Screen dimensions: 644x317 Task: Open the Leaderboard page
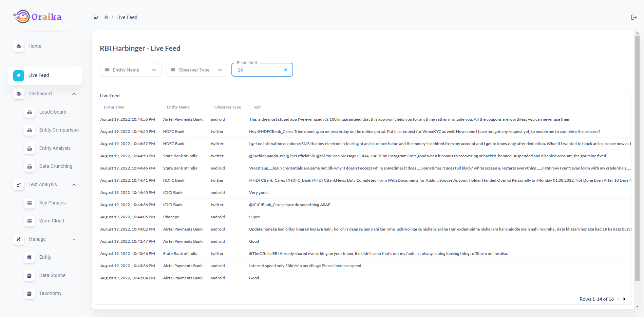[x=53, y=112]
